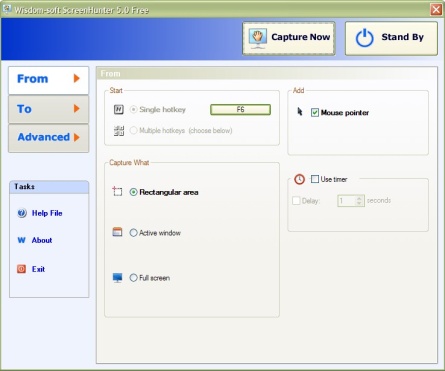Screen dimensions: 445x371
Task: Click the red Exit icon
Action: pos(21,269)
